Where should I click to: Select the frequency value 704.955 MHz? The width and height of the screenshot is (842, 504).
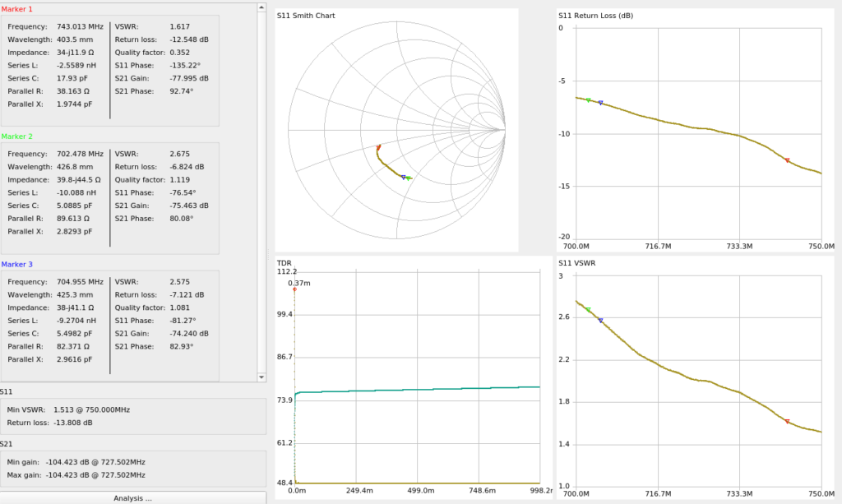coord(80,282)
